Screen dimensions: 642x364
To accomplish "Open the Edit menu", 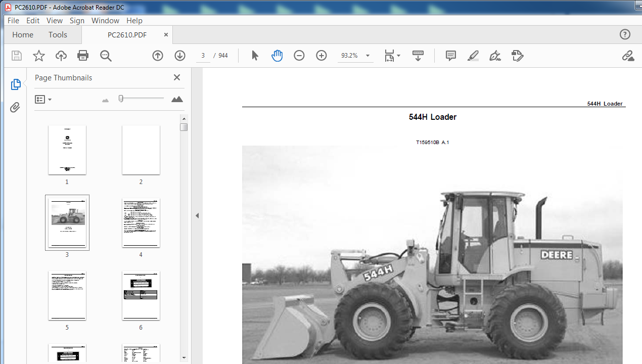I will click(x=33, y=21).
